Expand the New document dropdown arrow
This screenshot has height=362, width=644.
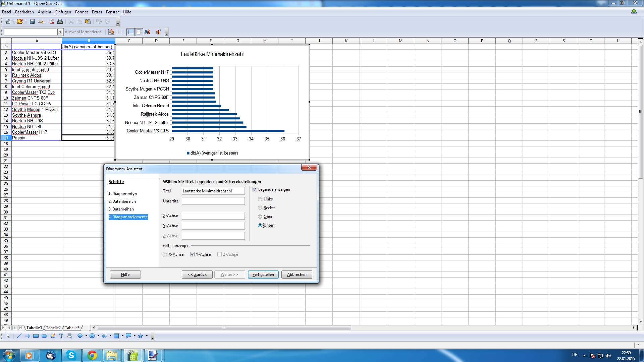pos(14,21)
